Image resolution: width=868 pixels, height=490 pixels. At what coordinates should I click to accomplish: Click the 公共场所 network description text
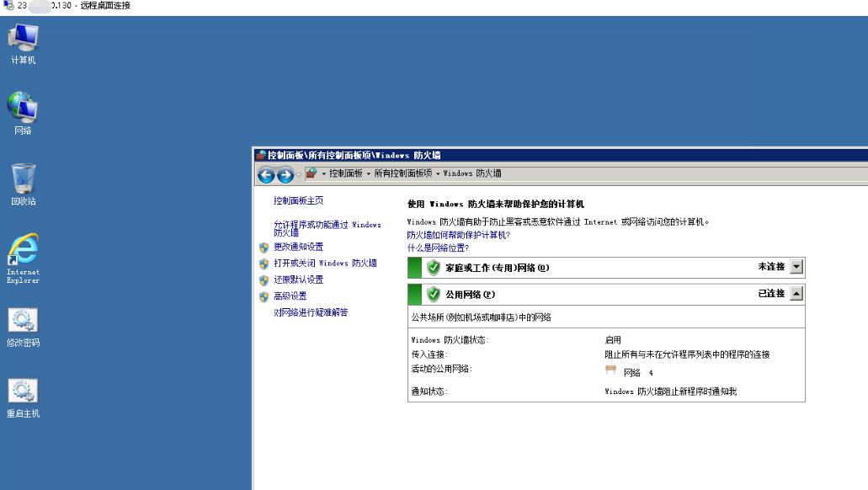(x=481, y=317)
